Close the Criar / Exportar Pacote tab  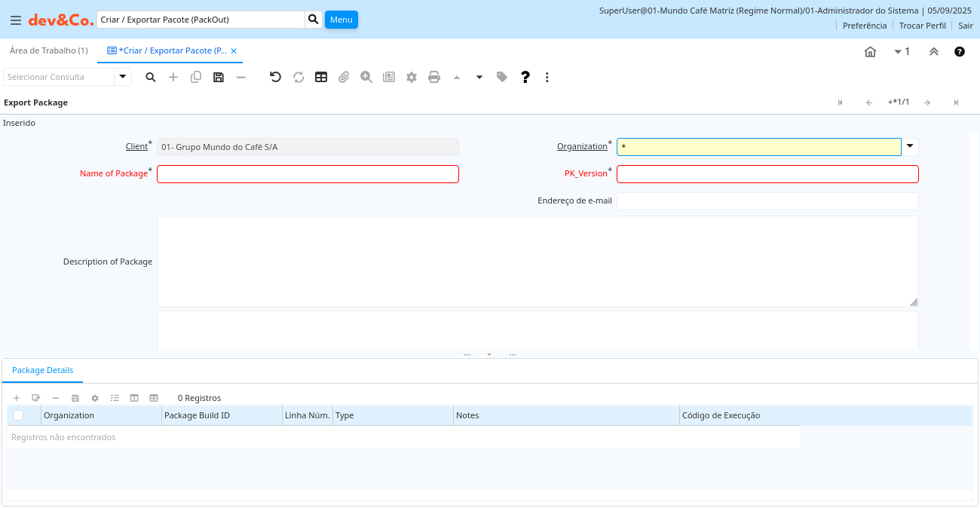[x=234, y=51]
